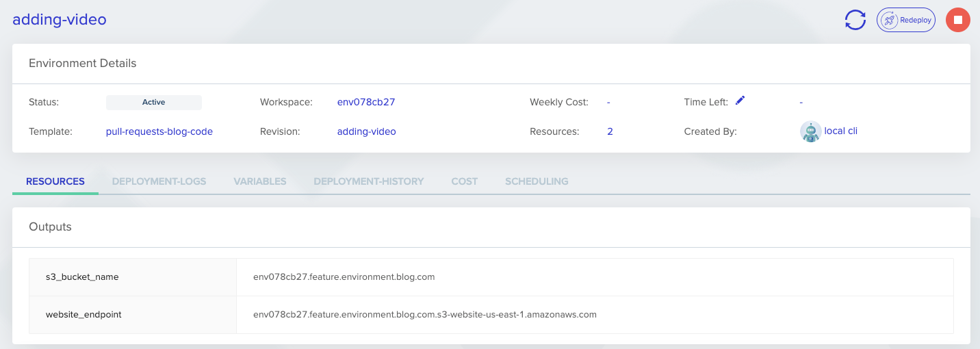Click the Weekly Cost label
This screenshot has height=349, width=980.
pos(559,102)
